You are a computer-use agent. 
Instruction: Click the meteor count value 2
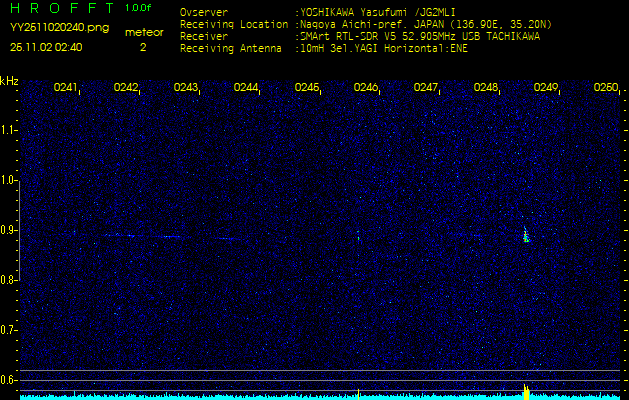(x=142, y=46)
